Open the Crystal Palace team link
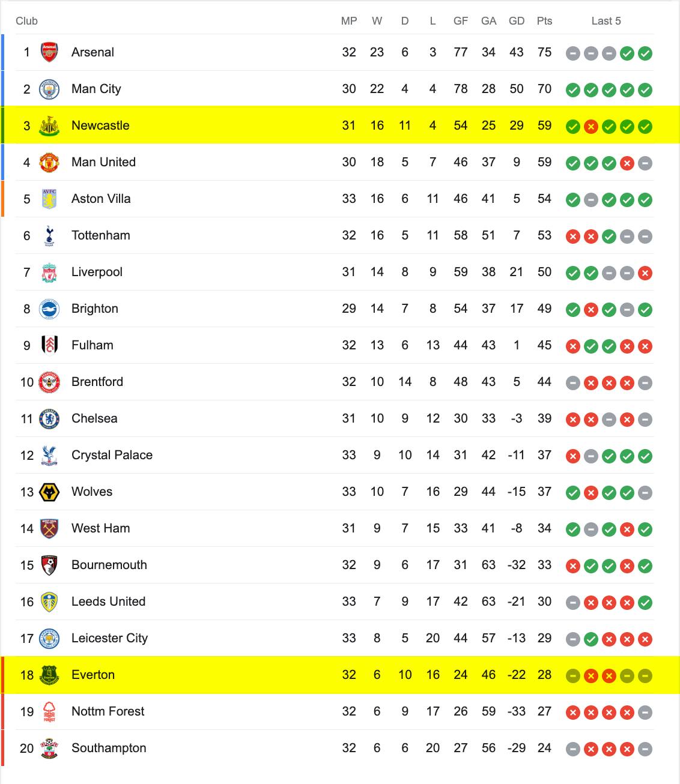The image size is (680, 784). tap(112, 455)
